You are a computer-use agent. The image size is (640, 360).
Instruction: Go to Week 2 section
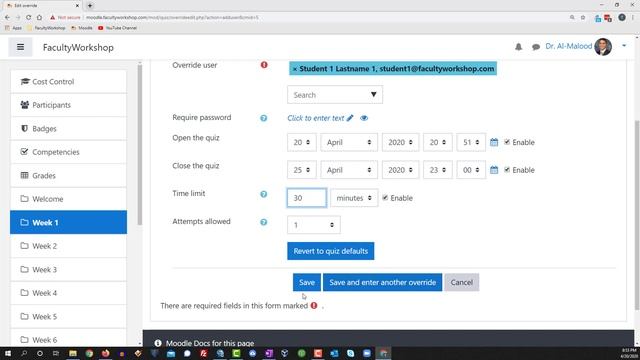point(69,246)
